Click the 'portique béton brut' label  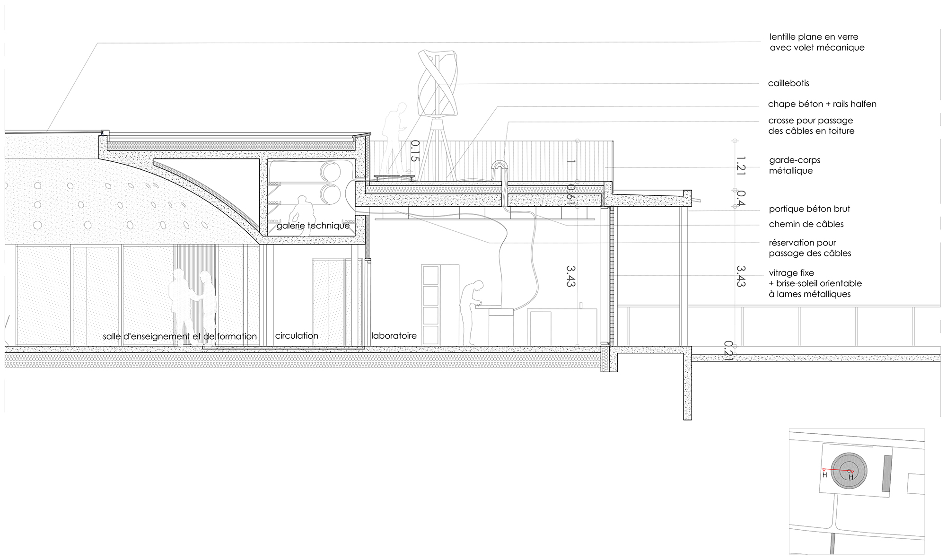810,209
